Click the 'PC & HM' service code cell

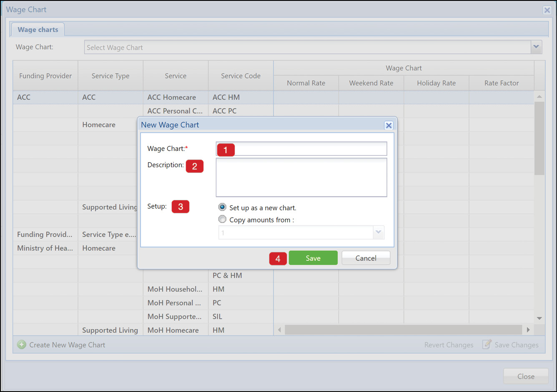tap(241, 275)
